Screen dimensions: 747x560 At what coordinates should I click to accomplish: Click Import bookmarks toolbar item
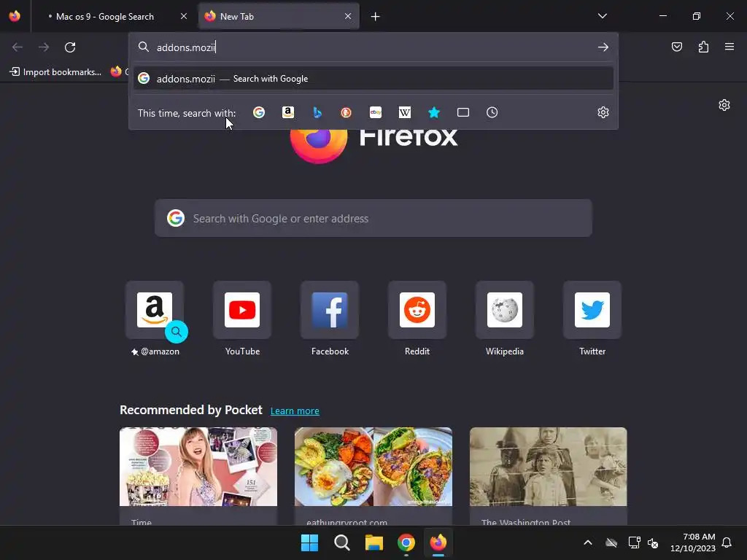(x=55, y=72)
